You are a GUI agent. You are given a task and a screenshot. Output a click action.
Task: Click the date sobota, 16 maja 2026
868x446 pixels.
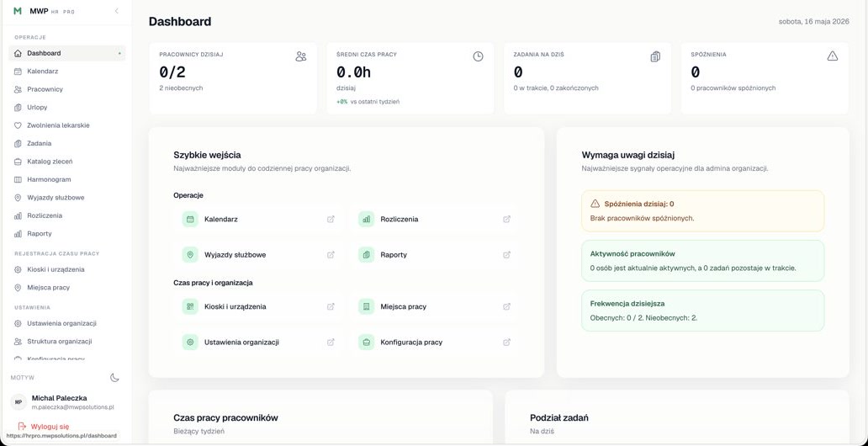tap(814, 22)
